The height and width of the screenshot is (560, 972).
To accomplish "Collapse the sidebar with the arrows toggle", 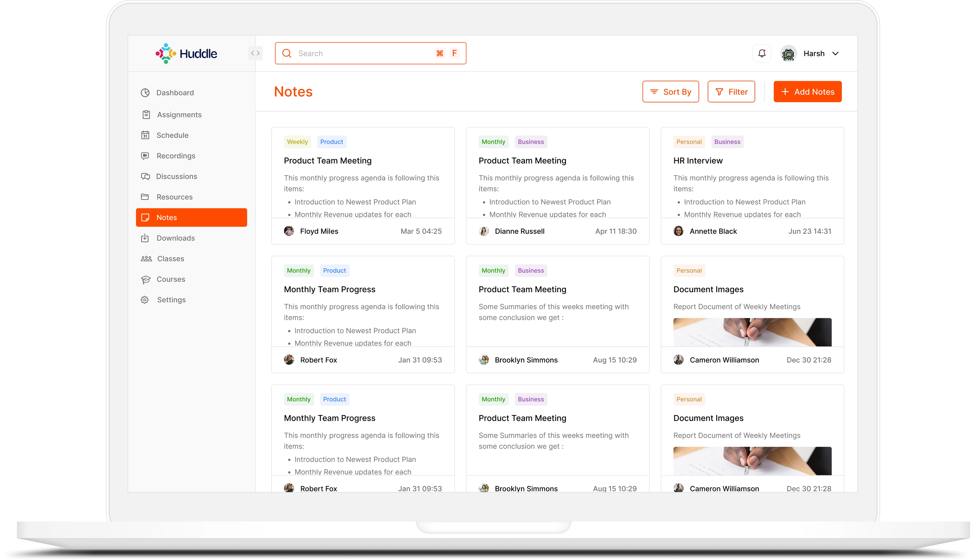I will (255, 54).
